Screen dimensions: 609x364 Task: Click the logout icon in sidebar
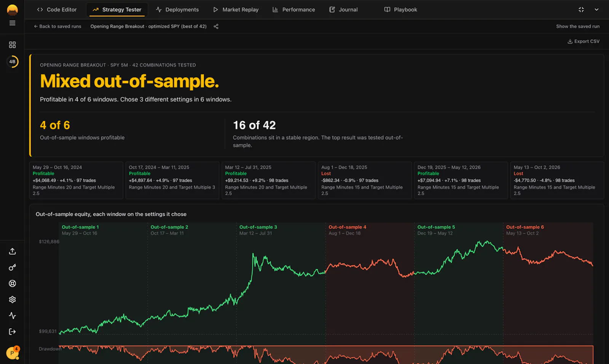[x=12, y=332]
